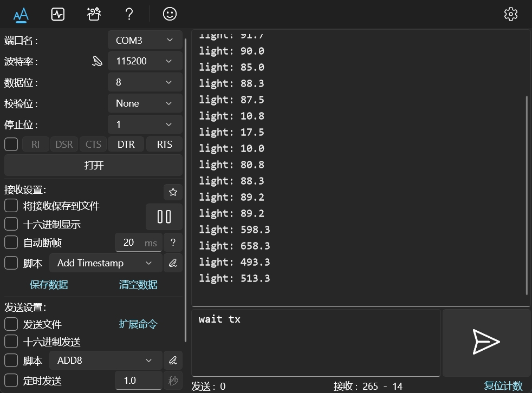Click the 清空数据 link

pyautogui.click(x=138, y=285)
